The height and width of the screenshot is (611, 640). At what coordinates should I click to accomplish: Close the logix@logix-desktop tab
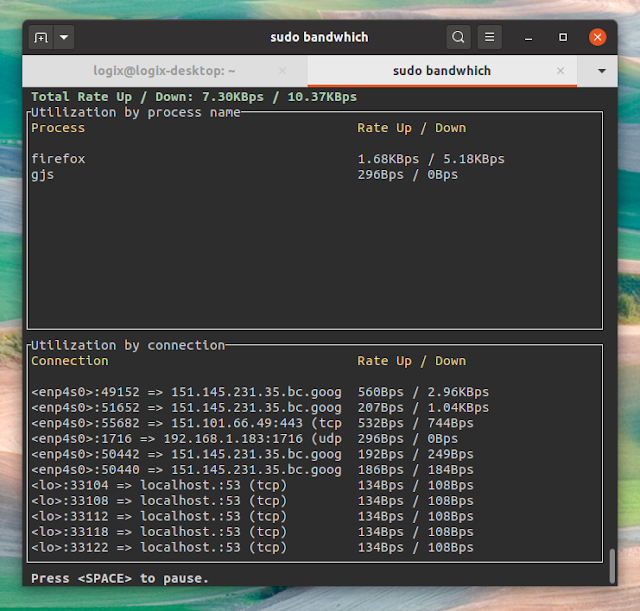pyautogui.click(x=282, y=71)
